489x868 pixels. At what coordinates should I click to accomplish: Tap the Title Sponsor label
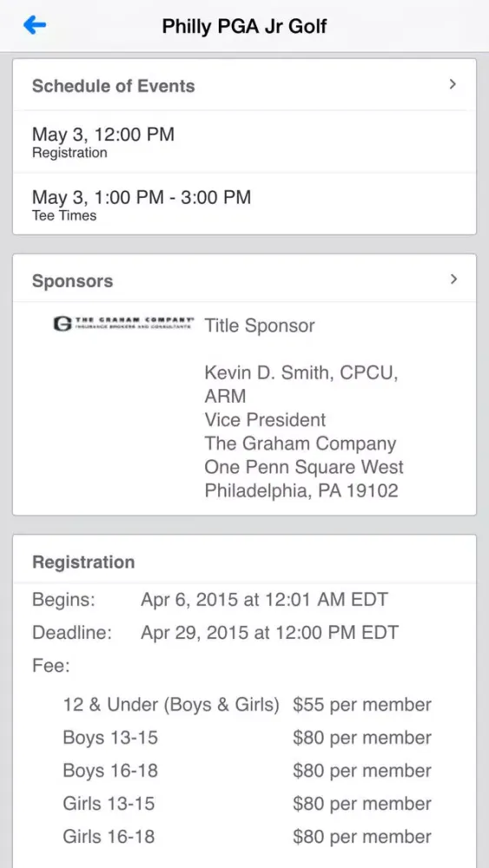click(259, 325)
